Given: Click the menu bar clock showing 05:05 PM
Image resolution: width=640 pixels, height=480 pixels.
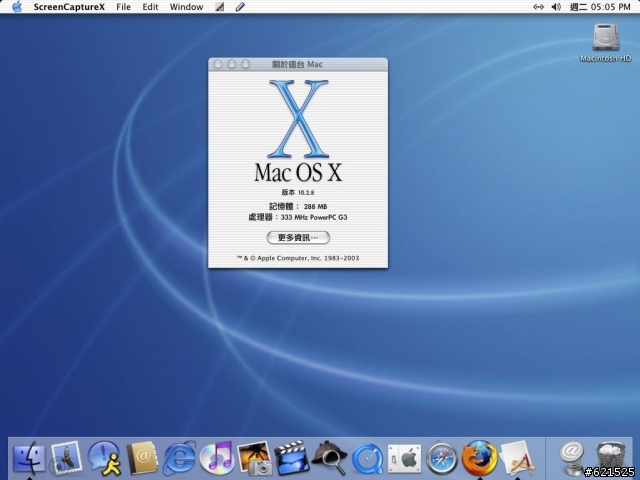Looking at the screenshot, I should pyautogui.click(x=600, y=7).
